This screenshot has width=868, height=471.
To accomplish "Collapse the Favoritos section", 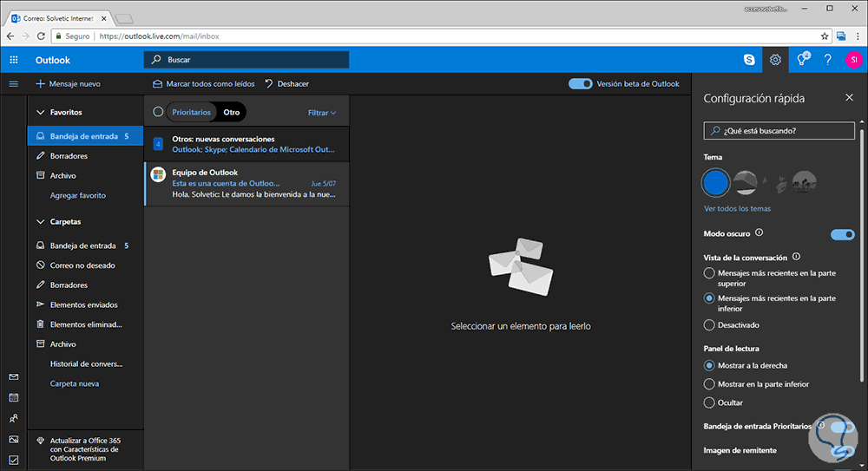I will pos(41,113).
